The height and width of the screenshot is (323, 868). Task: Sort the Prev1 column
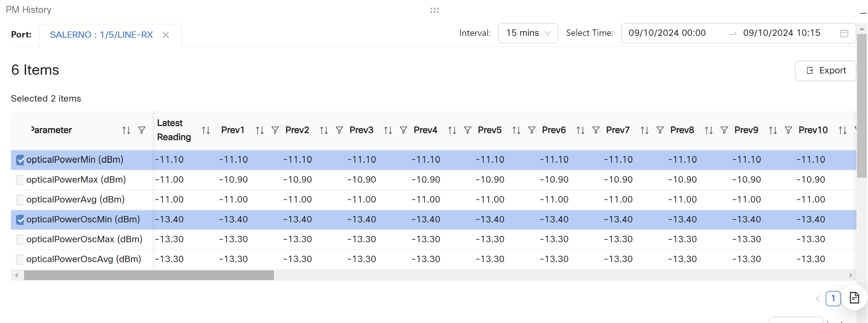pos(260,130)
